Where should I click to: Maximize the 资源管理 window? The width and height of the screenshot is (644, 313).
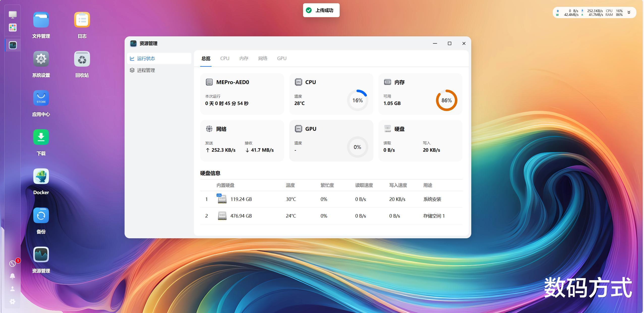coord(449,43)
